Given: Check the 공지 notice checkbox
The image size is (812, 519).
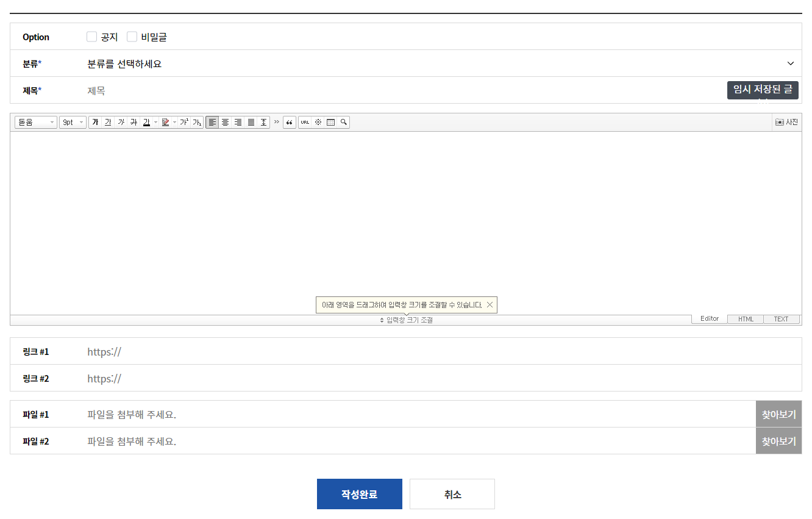Looking at the screenshot, I should coord(92,37).
